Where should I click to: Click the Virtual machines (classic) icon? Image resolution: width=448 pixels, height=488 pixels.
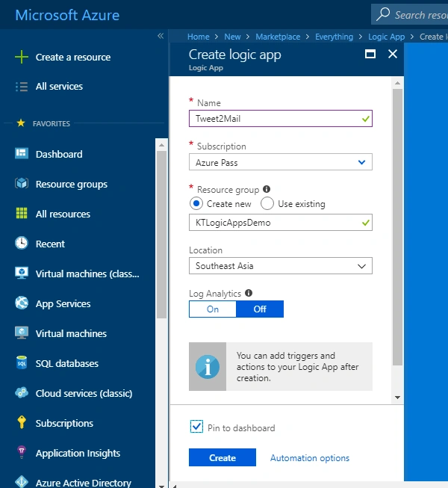pyautogui.click(x=22, y=273)
